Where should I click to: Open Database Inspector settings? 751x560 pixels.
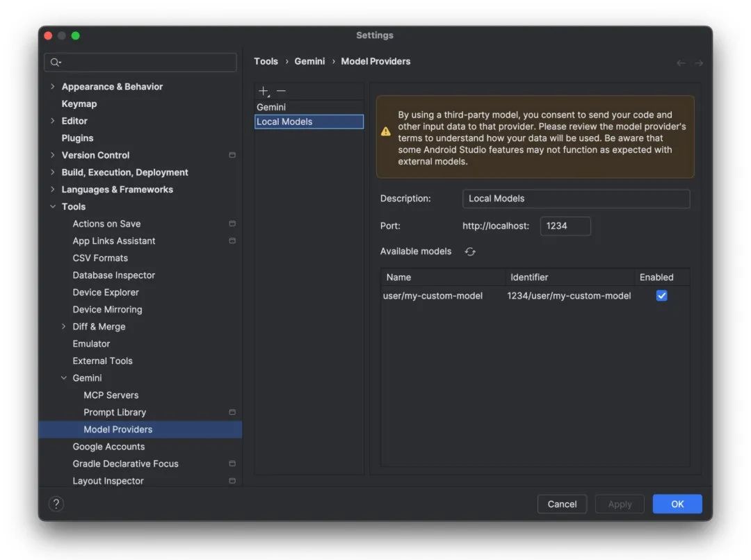pyautogui.click(x=113, y=275)
